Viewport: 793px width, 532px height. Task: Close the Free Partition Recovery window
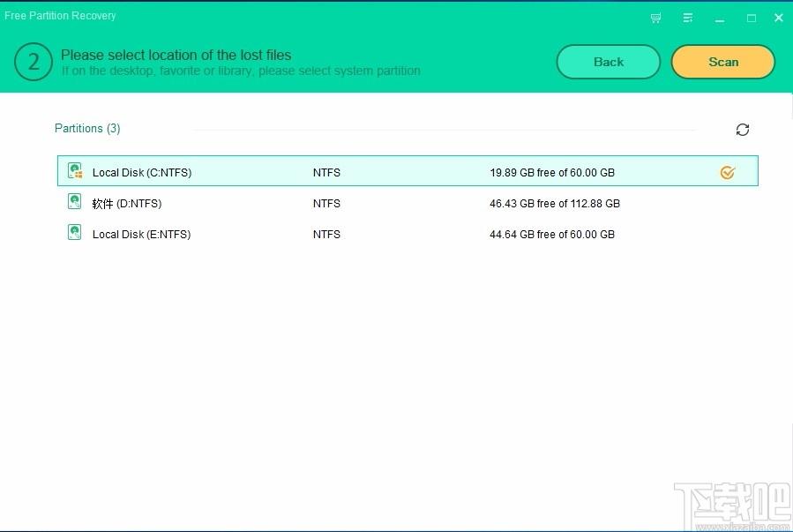click(x=779, y=18)
